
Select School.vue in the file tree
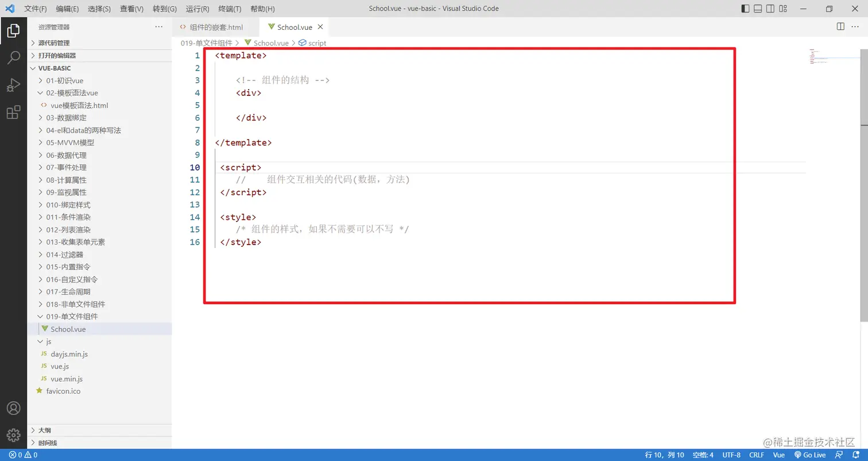pos(99,329)
